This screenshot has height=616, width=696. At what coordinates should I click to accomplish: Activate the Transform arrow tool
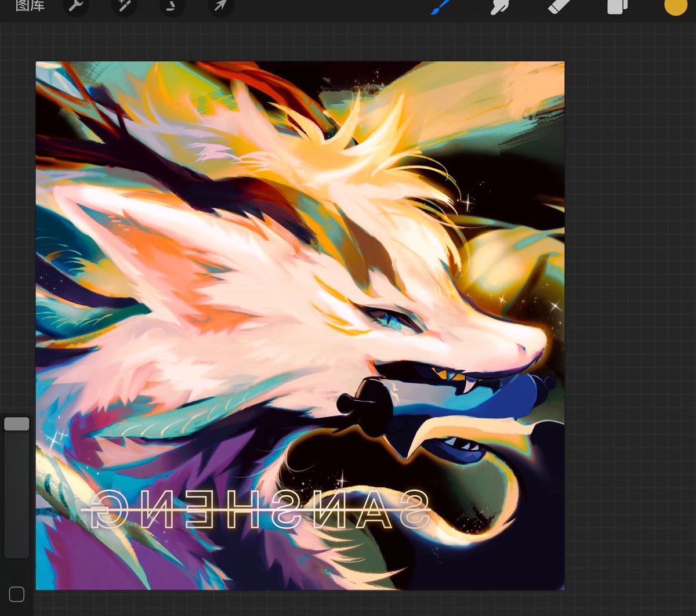click(221, 6)
